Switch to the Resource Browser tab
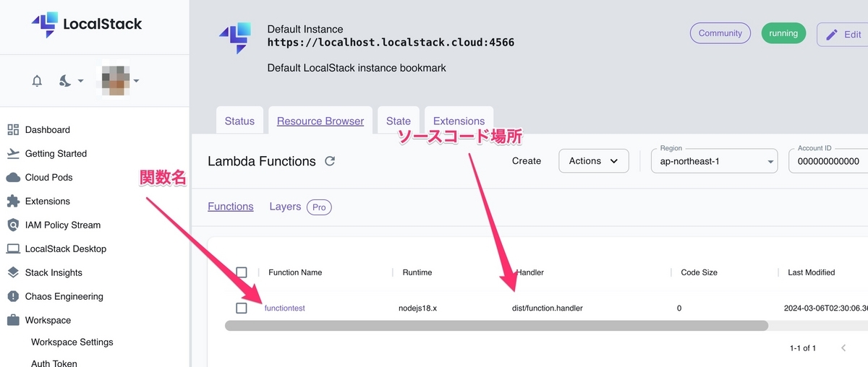This screenshot has height=367, width=868. [x=320, y=121]
